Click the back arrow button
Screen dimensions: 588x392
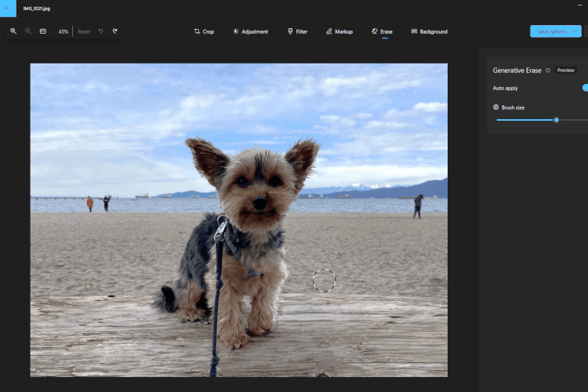click(8, 9)
